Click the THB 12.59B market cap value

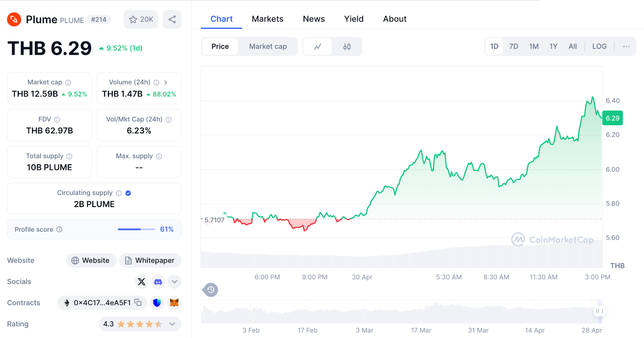(x=35, y=94)
